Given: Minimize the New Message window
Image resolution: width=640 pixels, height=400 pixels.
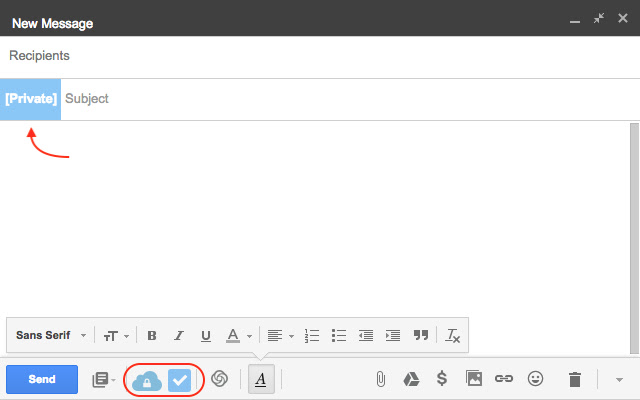Looking at the screenshot, I should (575, 20).
